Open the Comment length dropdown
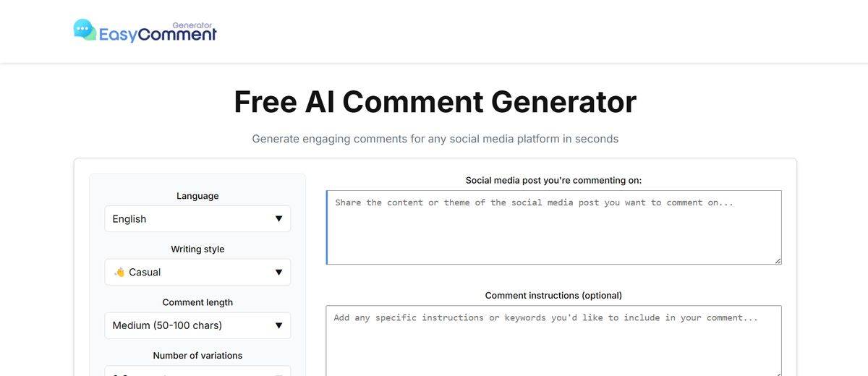This screenshot has width=868, height=376. [197, 325]
